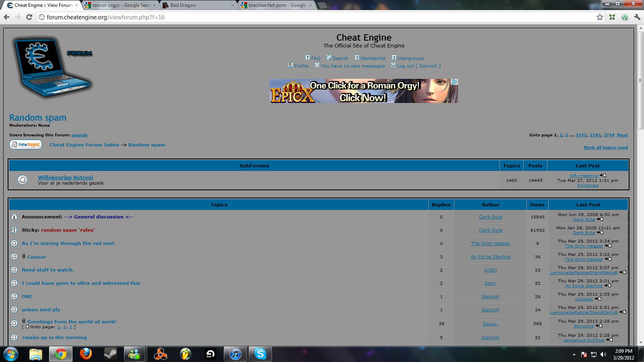Click the first green extension icon in Chrome toolbar
Screen dimensions: 644x362
click(612, 17)
